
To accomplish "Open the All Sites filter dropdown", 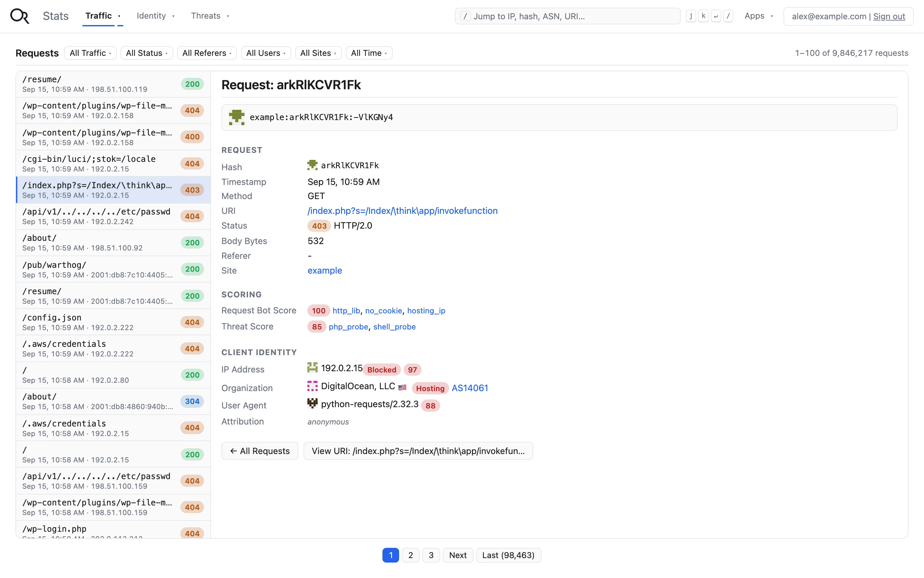I will (318, 53).
